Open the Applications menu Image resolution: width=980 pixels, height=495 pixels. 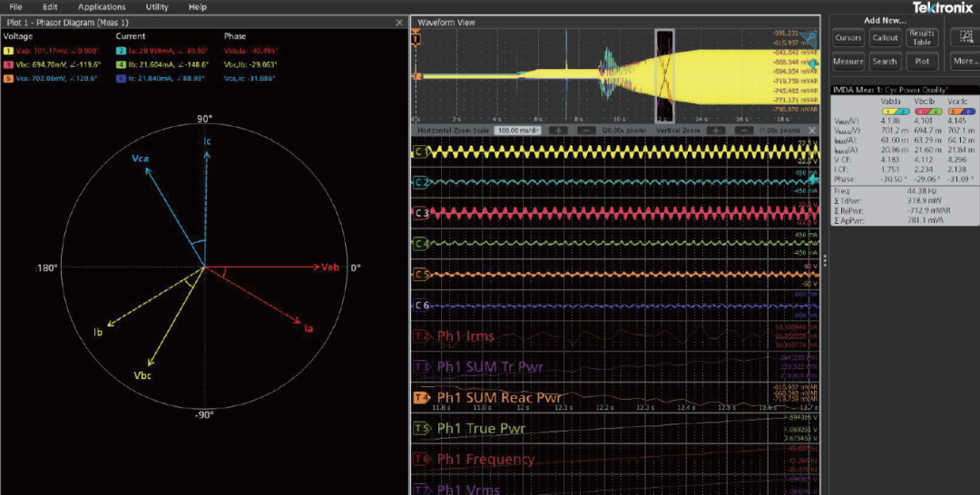pos(102,6)
